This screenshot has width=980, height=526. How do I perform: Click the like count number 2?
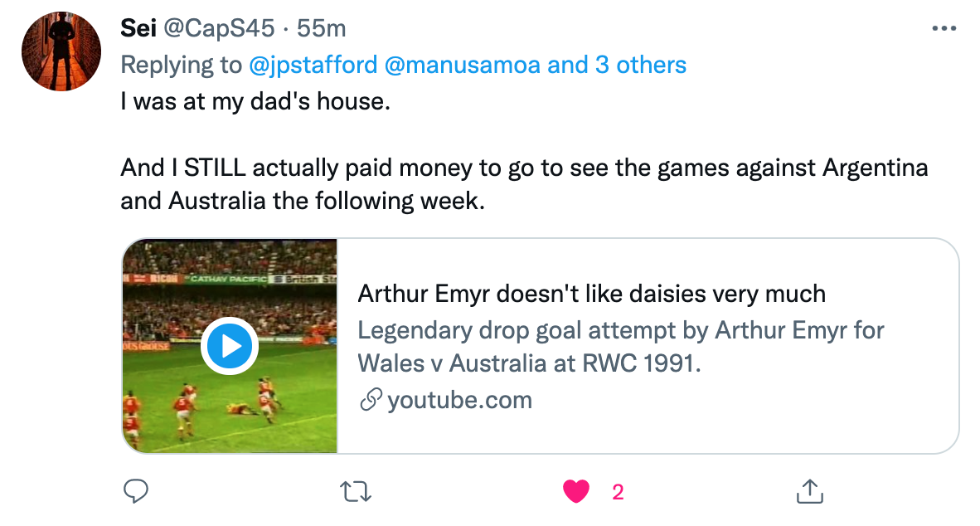tap(618, 493)
